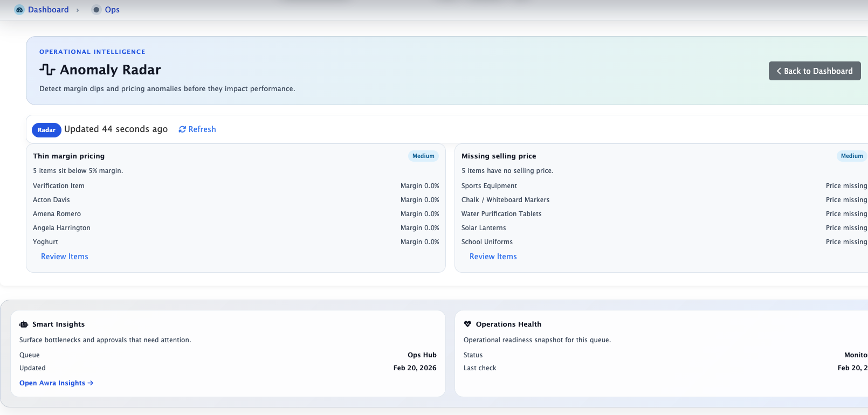
Task: Click the Smart Insights robot icon
Action: [x=24, y=324]
